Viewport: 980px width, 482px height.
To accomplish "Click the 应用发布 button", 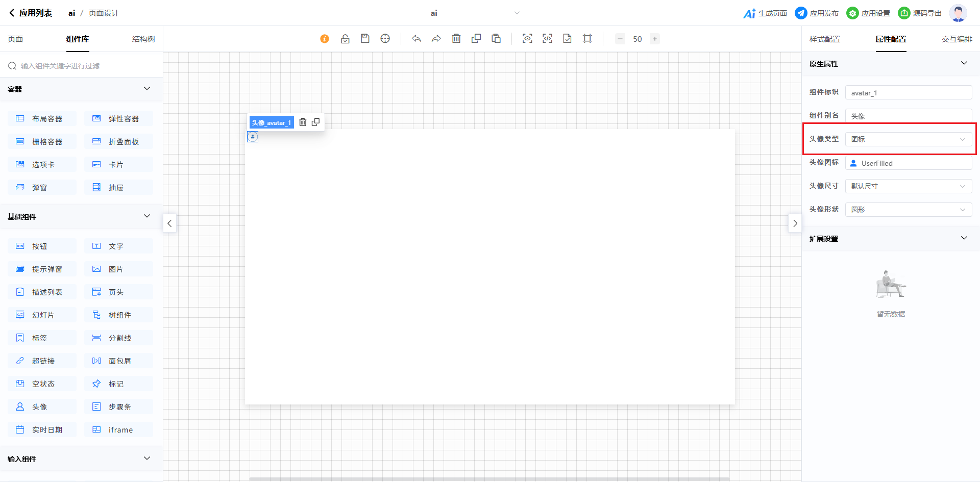I will pyautogui.click(x=817, y=13).
